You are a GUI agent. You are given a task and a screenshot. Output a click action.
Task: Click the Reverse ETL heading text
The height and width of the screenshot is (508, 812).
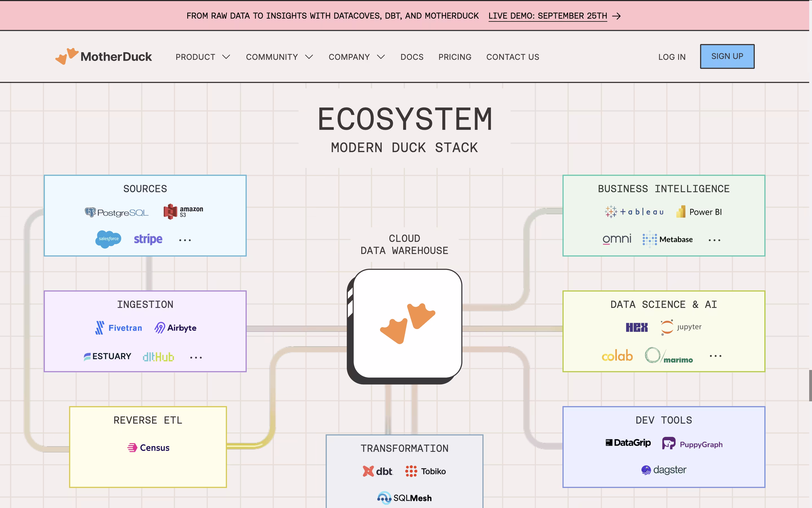point(148,420)
